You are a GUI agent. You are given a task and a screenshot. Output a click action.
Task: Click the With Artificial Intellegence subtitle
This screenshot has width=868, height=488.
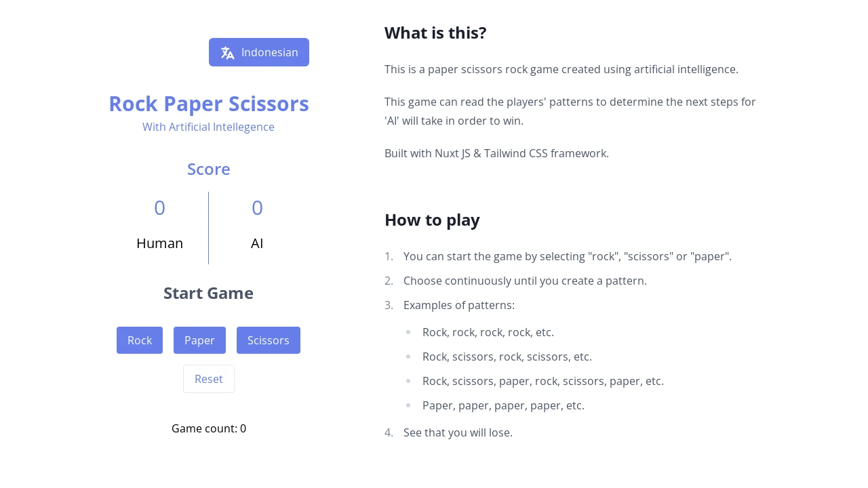click(x=209, y=127)
